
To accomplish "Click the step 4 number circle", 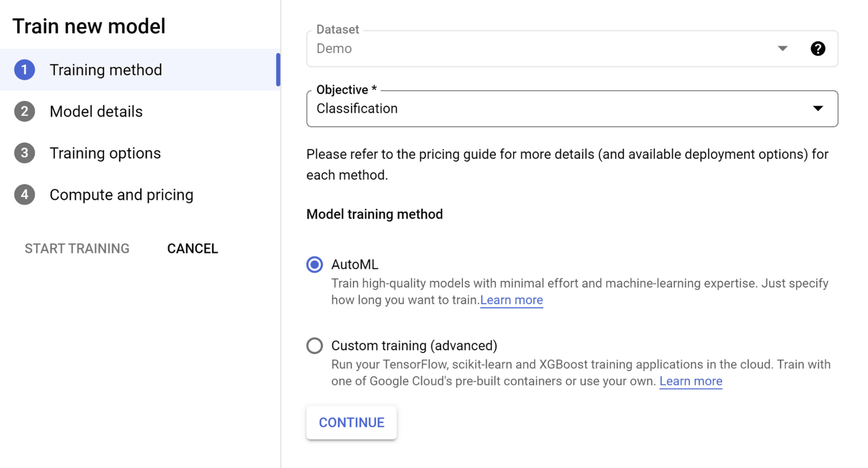I will pyautogui.click(x=25, y=195).
